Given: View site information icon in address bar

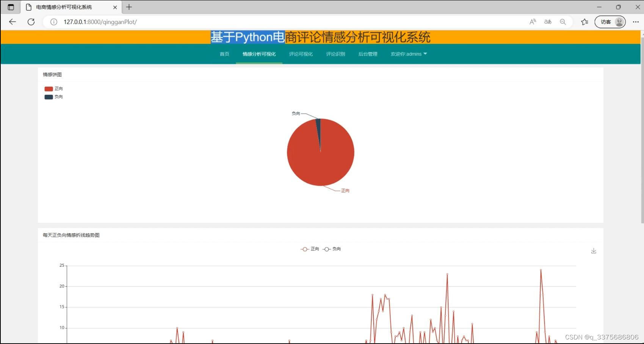Looking at the screenshot, I should click(x=54, y=22).
